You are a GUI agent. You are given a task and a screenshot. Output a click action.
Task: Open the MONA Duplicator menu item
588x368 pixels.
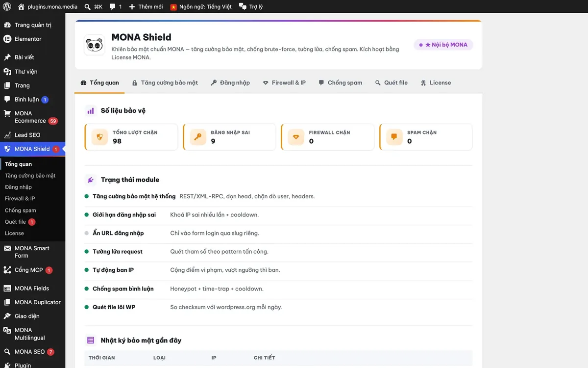point(32,302)
